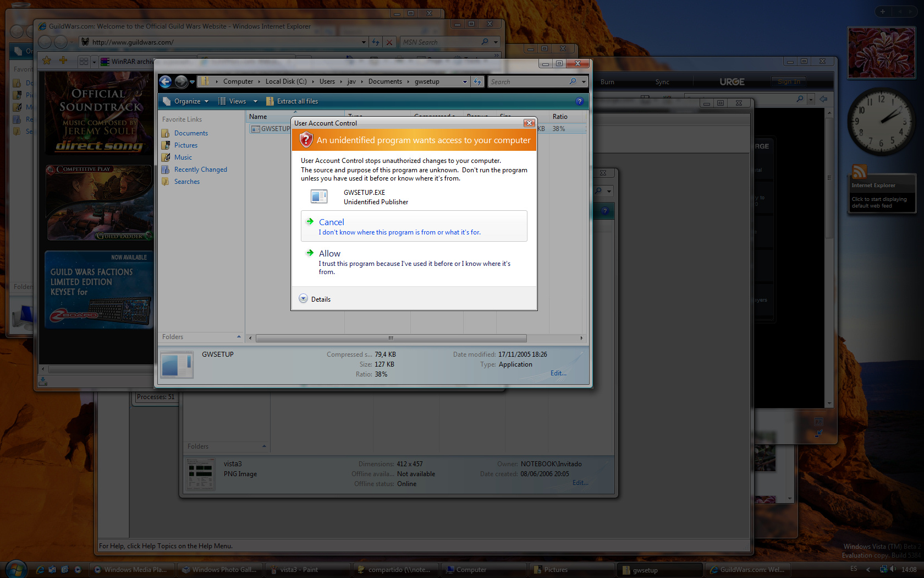
Task: Switch to vista3 - Paint taskbar item
Action: point(307,570)
